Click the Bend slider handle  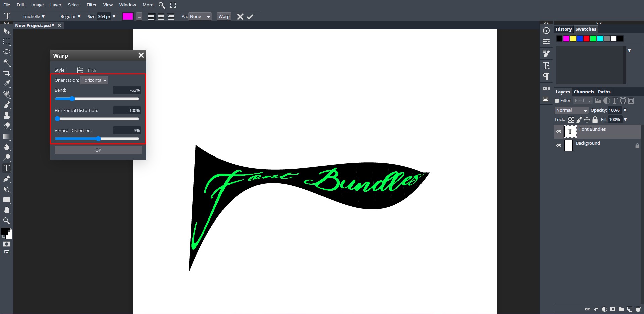click(x=72, y=99)
